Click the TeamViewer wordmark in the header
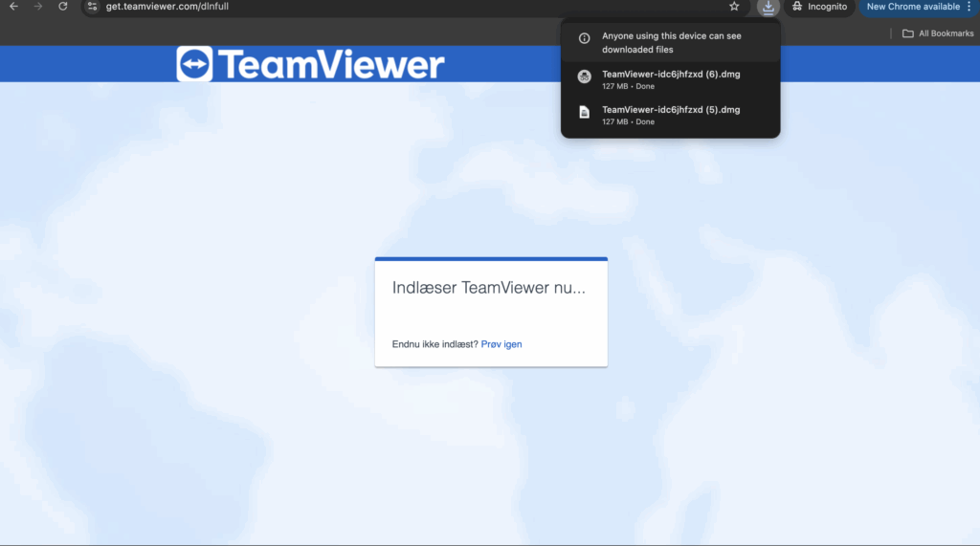The image size is (980, 546). coord(331,64)
